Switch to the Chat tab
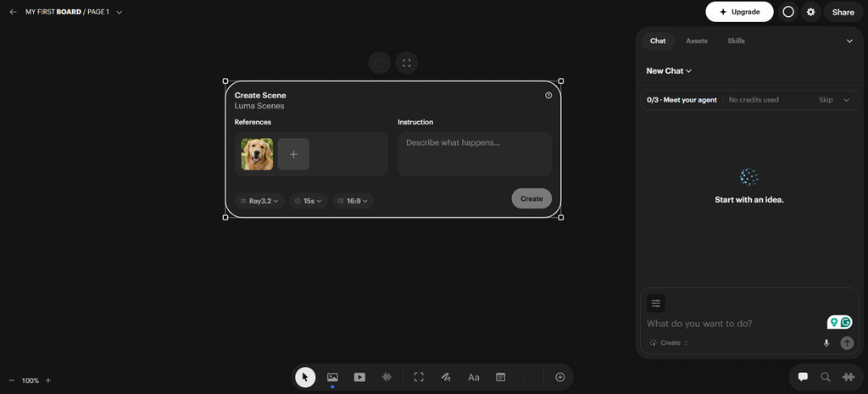 tap(658, 41)
